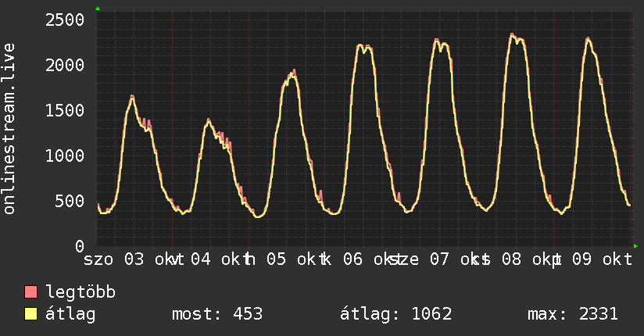Select the 'max: 2331' statistic
Viewport: 644px width, 336px height.
coord(573,314)
